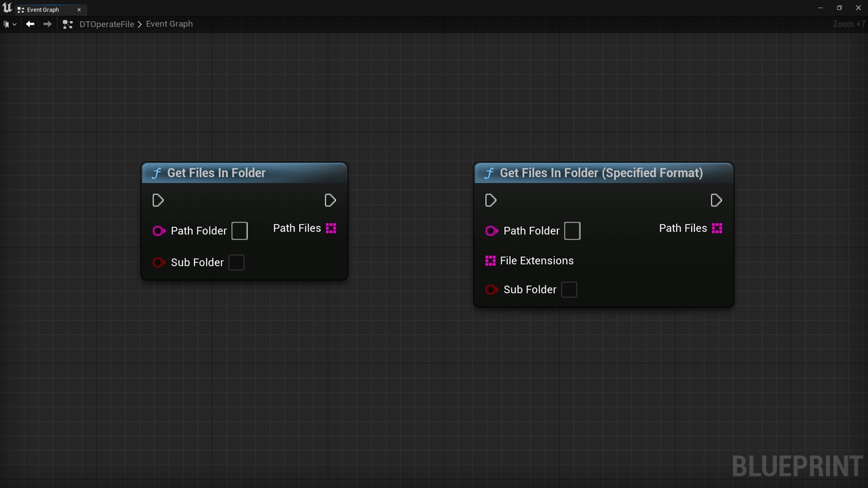The image size is (868, 488).
Task: Click the Sub Folder boolean pin on the Specified Format node
Action: pyautogui.click(x=492, y=289)
